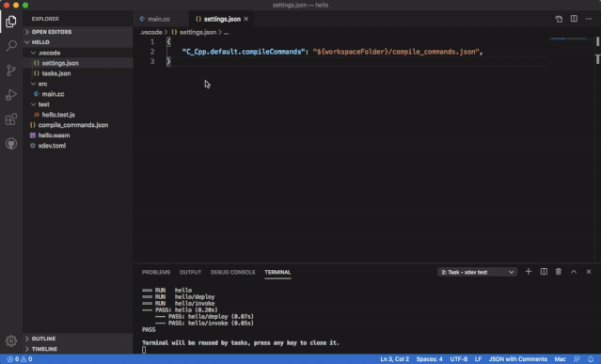
Task: Click the editor minimap preview
Action: 568,39
